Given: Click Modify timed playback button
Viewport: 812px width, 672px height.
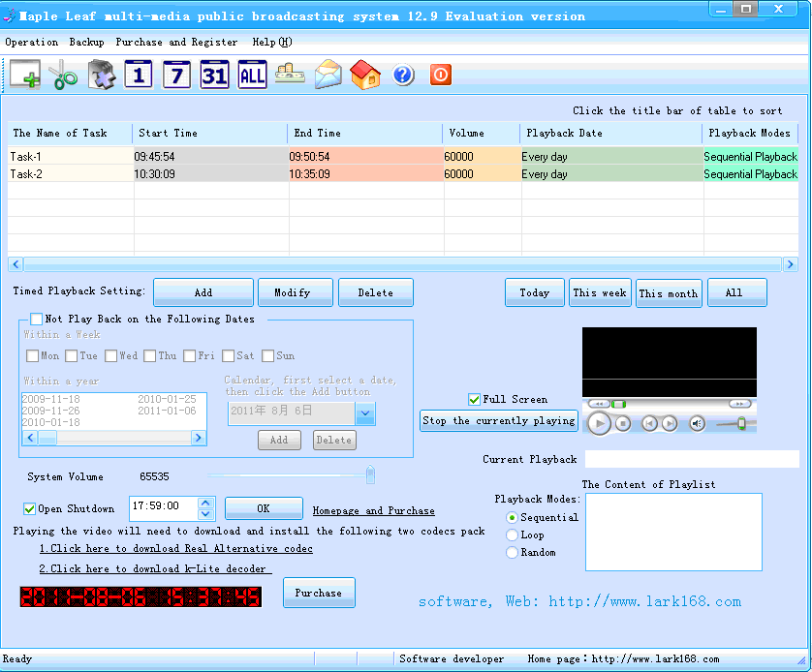Looking at the screenshot, I should [x=296, y=292].
